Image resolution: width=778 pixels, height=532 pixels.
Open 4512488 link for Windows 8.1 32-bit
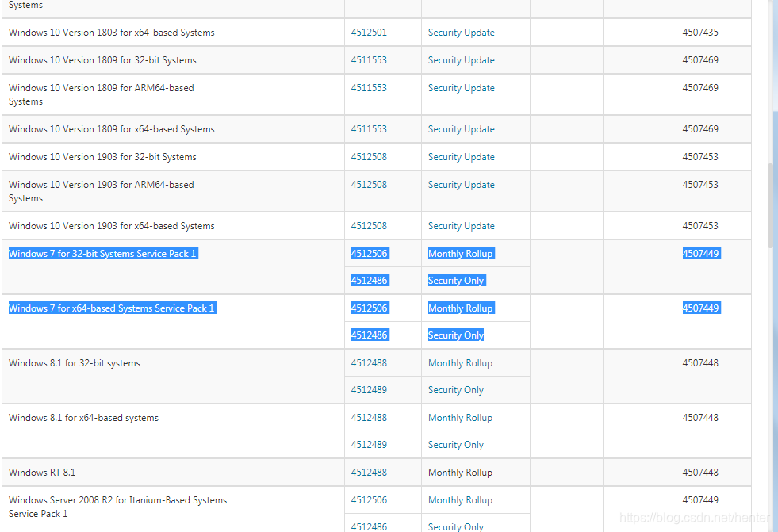click(x=369, y=363)
